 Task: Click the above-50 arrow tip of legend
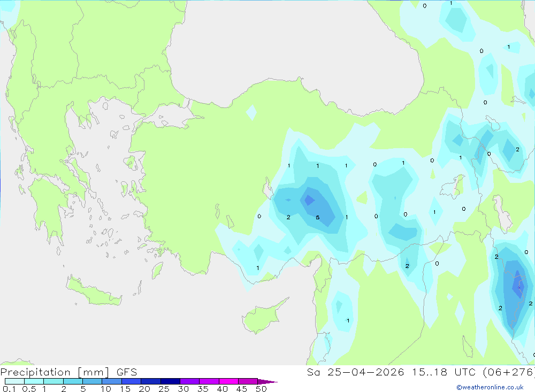(267, 381)
